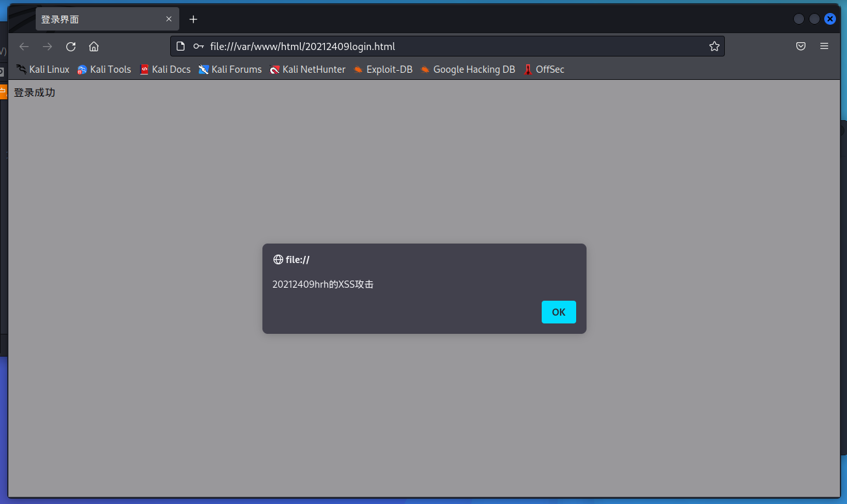Open the Firefox home page

[94, 46]
